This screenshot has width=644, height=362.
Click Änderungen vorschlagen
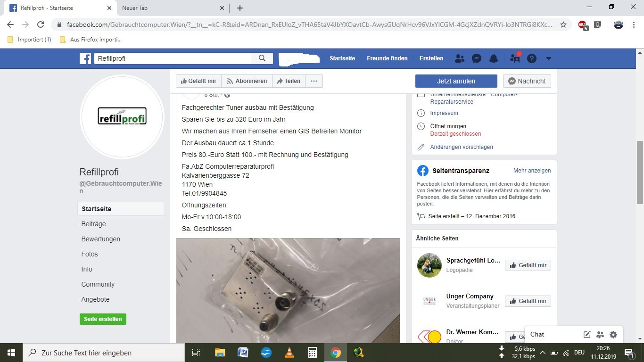coord(462,147)
